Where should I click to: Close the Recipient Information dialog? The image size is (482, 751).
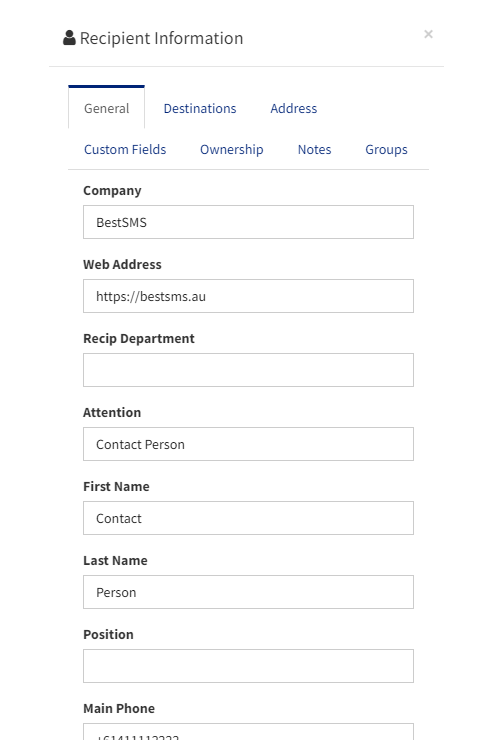tap(428, 34)
